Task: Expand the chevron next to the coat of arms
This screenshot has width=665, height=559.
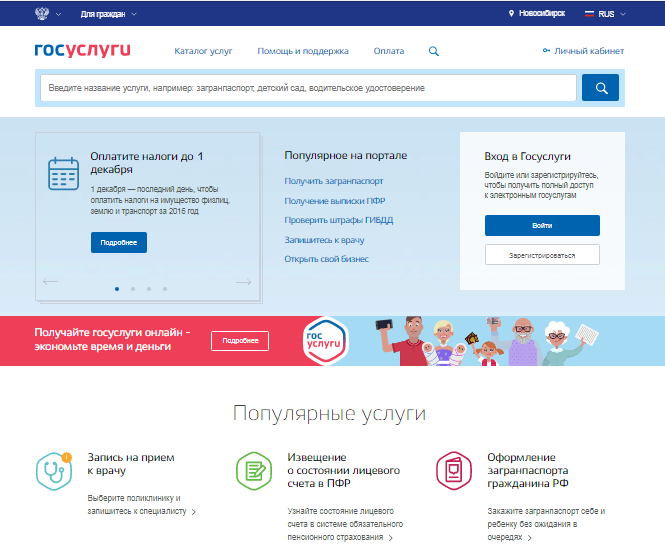Action: (59, 14)
